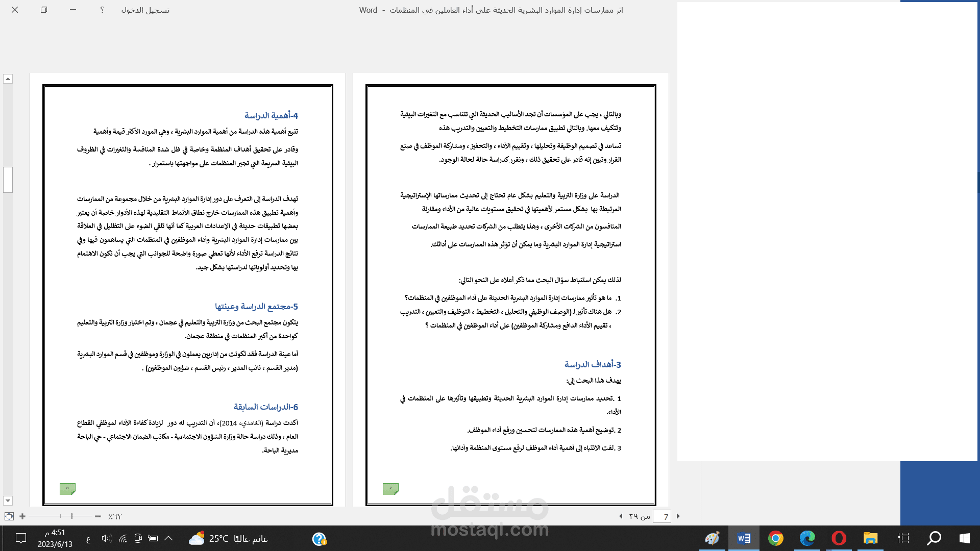Click the zoom out minus button
The height and width of the screenshot is (551, 980).
tap(98, 516)
